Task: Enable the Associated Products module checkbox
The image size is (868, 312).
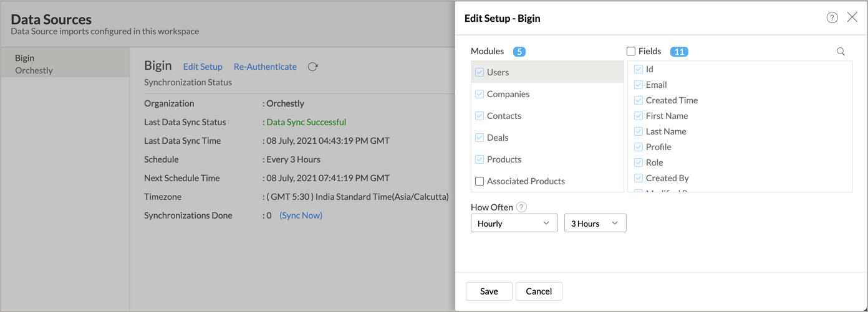Action: [480, 181]
